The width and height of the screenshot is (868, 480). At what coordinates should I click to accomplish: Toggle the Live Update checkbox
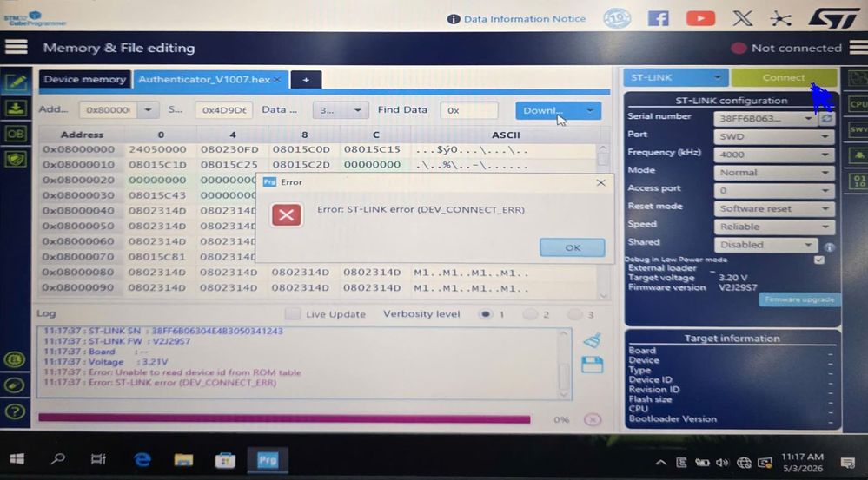click(x=292, y=314)
